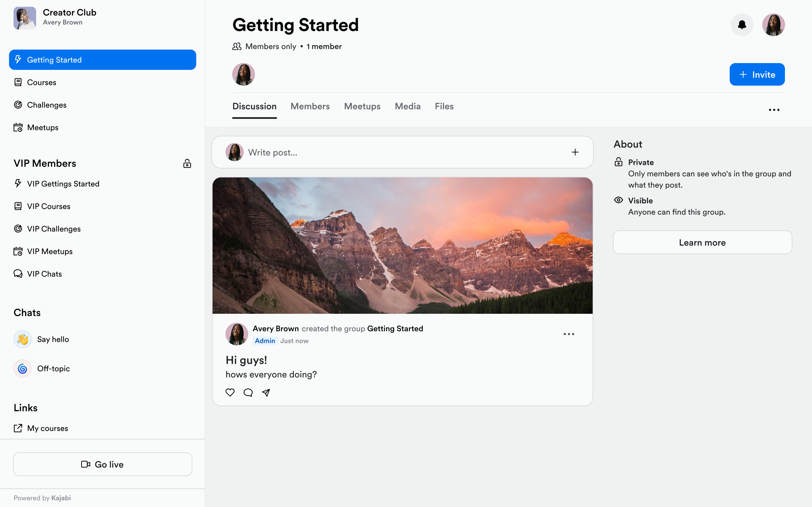Image resolution: width=812 pixels, height=507 pixels.
Task: Open group options ellipsis beside tabs
Action: [x=774, y=110]
